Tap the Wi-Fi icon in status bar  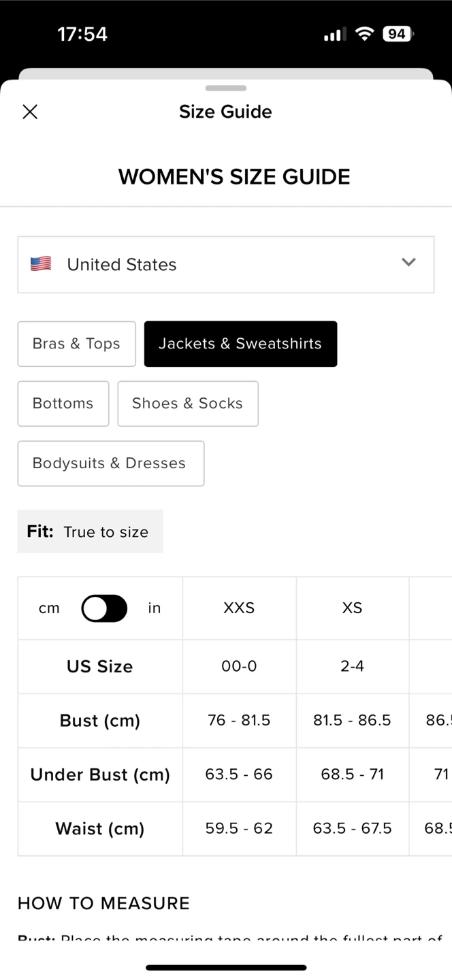(365, 34)
